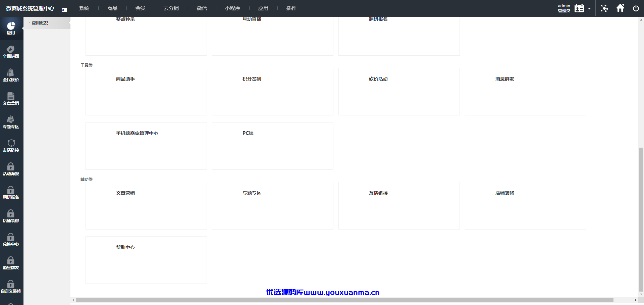Open 专题专区 sidebar icon
Image resolution: width=644 pixels, height=305 pixels.
pos(11,122)
